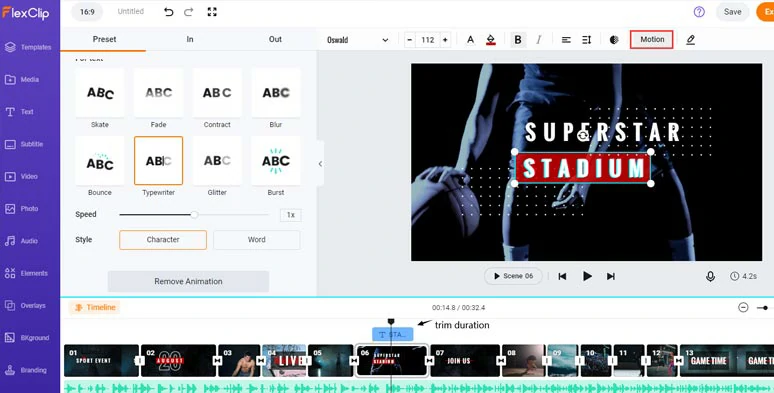774x393 pixels.
Task: Skip to the next scene
Action: [x=611, y=276]
